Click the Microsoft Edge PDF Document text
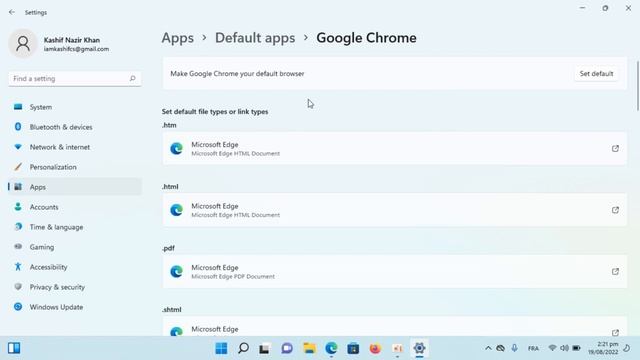The width and height of the screenshot is (640, 360). (233, 276)
